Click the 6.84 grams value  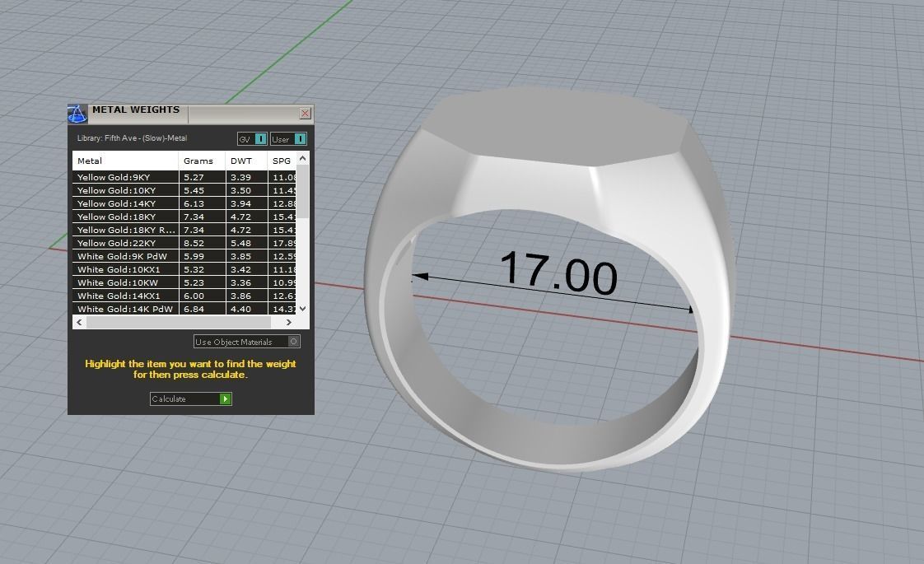pyautogui.click(x=194, y=309)
